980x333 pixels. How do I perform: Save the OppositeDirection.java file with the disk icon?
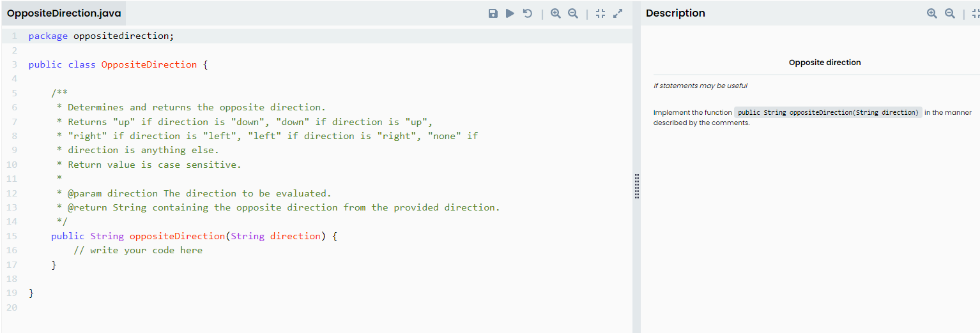(493, 13)
